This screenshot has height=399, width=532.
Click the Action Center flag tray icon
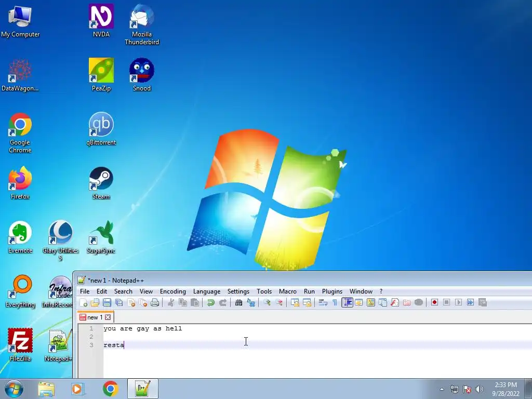coord(467,389)
